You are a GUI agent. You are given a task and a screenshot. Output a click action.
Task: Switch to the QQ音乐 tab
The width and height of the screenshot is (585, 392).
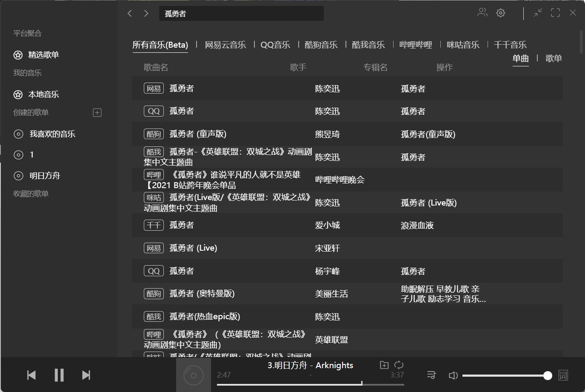tap(275, 45)
